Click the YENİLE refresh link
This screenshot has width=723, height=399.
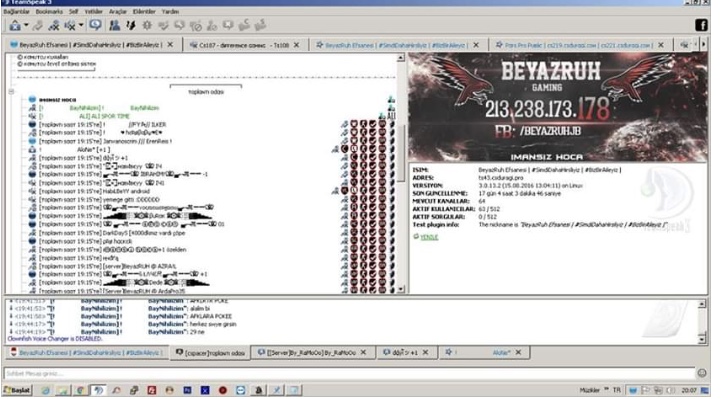[429, 237]
